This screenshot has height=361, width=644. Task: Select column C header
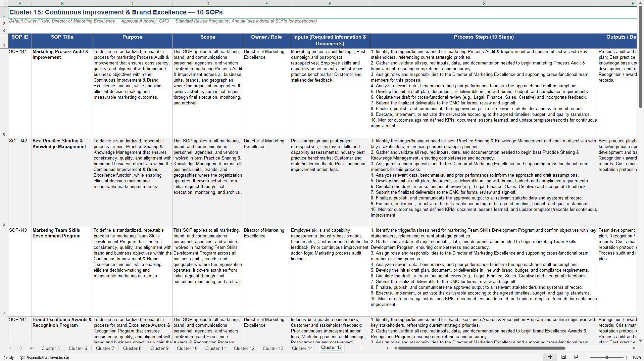click(133, 3)
